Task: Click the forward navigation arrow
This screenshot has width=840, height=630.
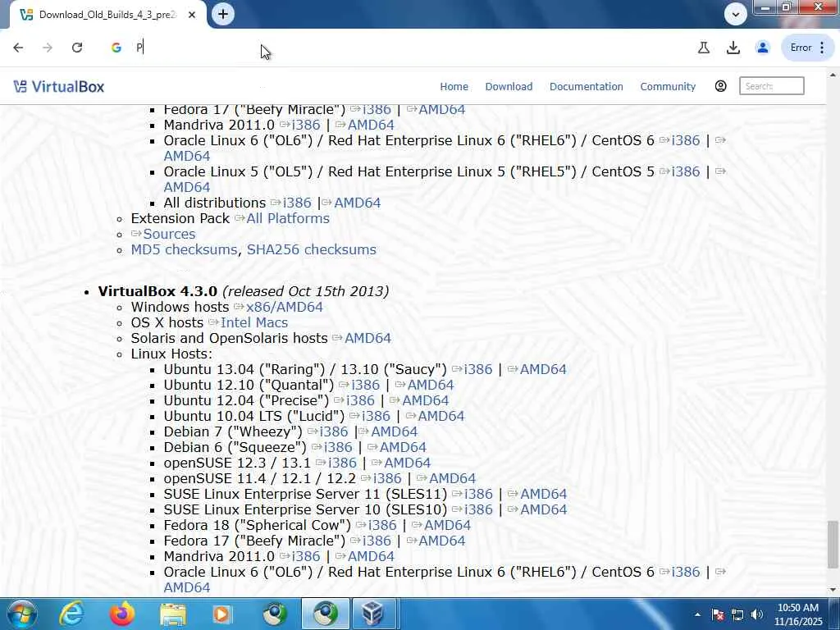Action: pyautogui.click(x=48, y=48)
